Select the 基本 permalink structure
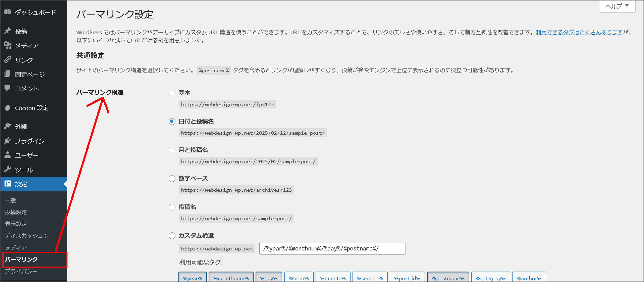This screenshot has width=644, height=282. click(x=172, y=93)
